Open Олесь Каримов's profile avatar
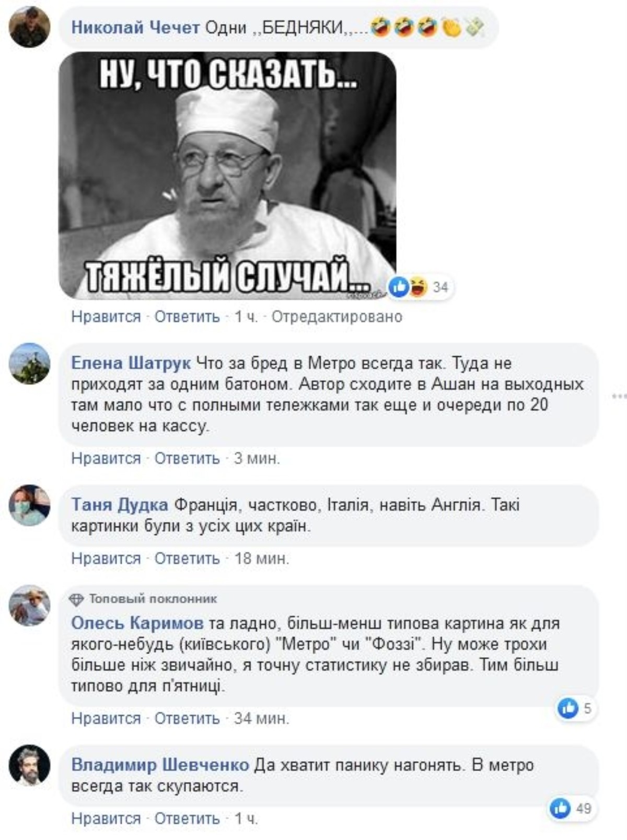 [x=29, y=605]
